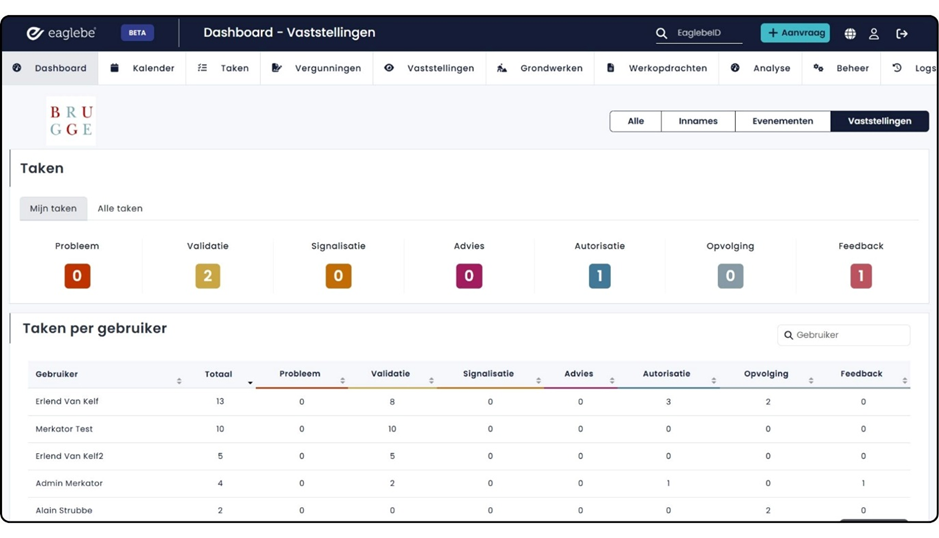Image resolution: width=939 pixels, height=538 pixels.
Task: Switch to Mijn taken tab
Action: (53, 208)
